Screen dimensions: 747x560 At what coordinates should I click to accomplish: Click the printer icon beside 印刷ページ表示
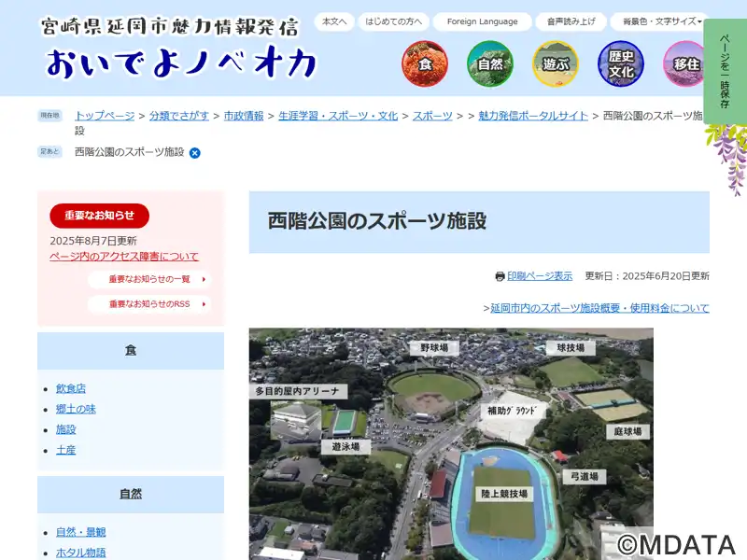point(500,276)
